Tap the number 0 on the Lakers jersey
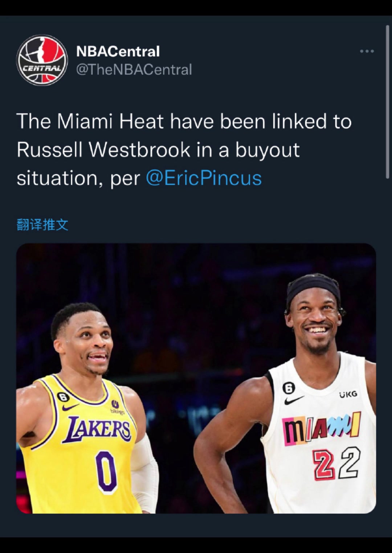 pyautogui.click(x=106, y=472)
